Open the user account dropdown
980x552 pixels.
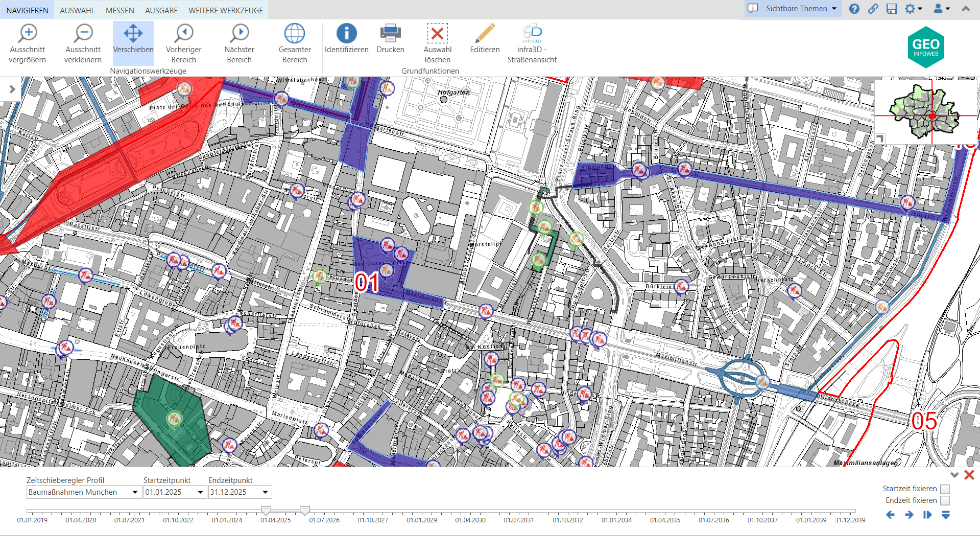click(942, 9)
